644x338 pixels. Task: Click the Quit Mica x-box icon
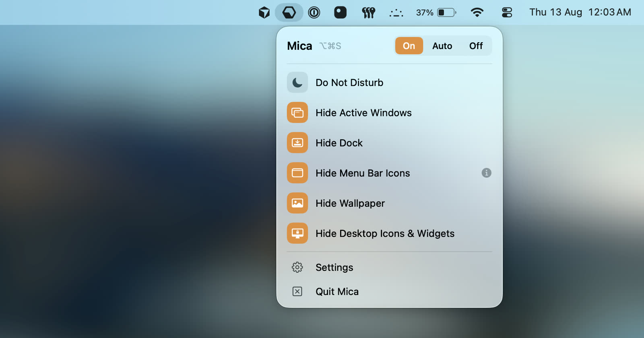point(297,292)
